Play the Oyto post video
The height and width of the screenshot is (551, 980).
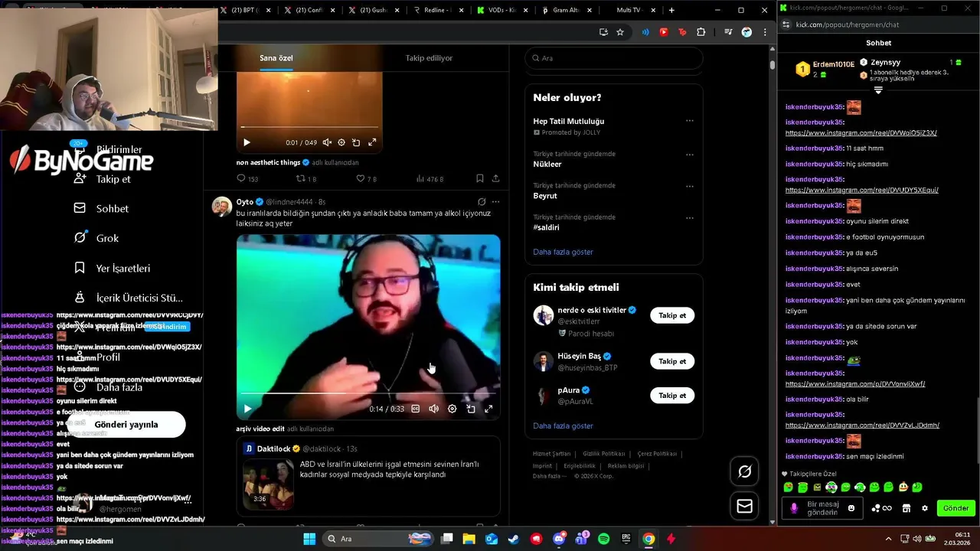[x=247, y=409]
